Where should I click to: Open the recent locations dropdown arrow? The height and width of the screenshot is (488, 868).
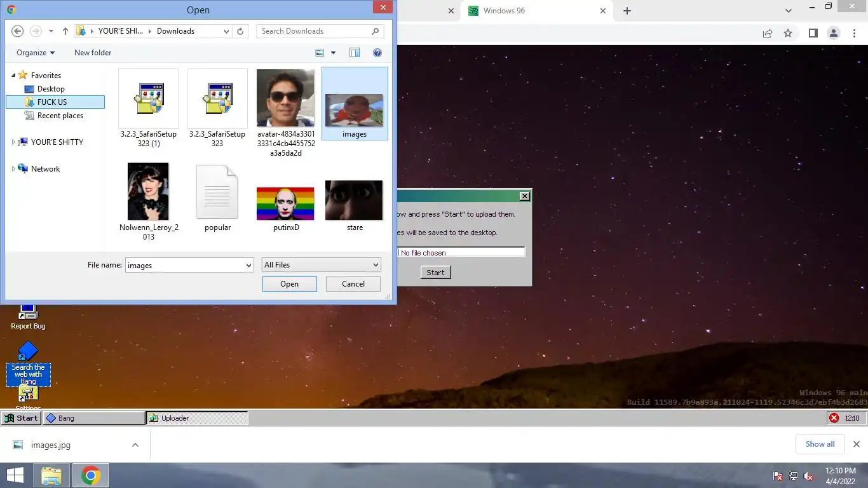click(x=51, y=31)
